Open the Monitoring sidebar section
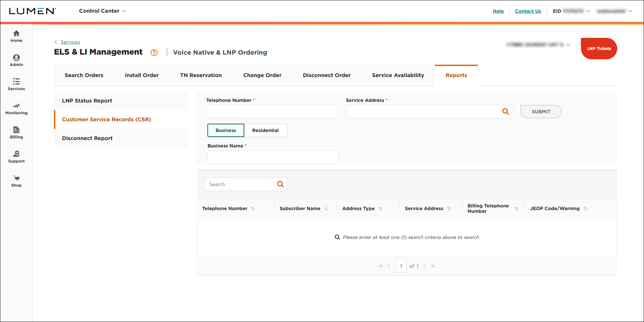Viewport: 644px width, 322px height. [16, 109]
